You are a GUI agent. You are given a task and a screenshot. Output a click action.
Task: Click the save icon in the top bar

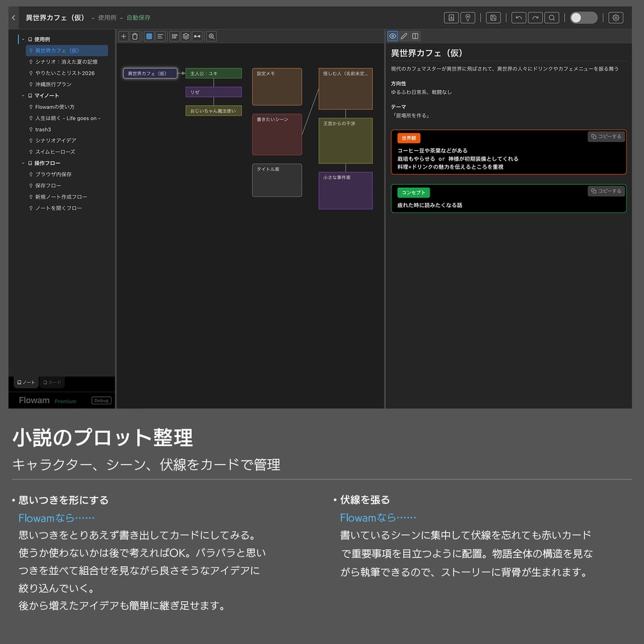coord(492,17)
